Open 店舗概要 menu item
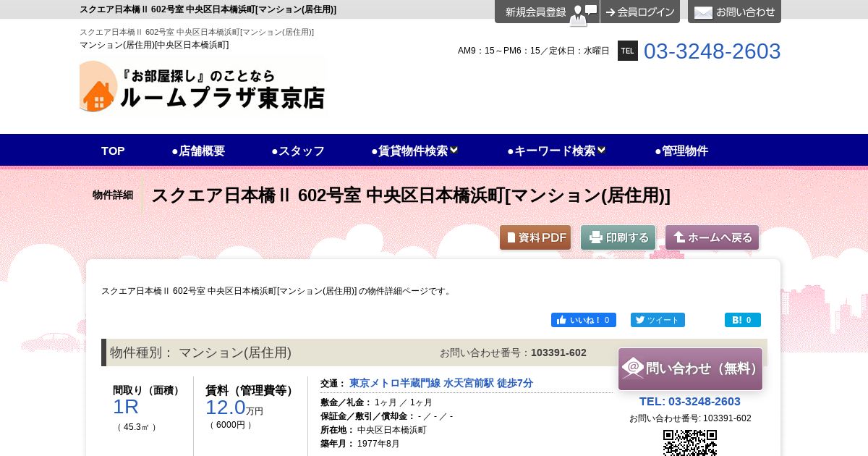 pos(198,151)
